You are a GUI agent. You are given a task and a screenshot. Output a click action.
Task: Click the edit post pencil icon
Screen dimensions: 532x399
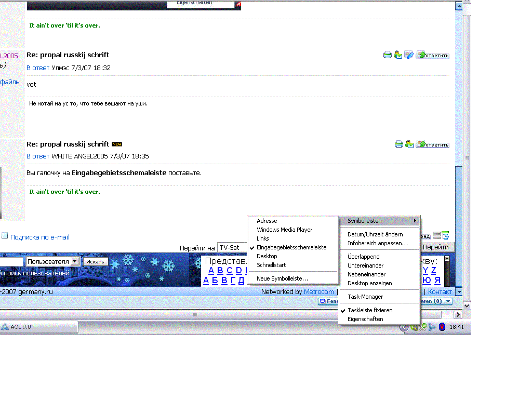[x=409, y=55]
